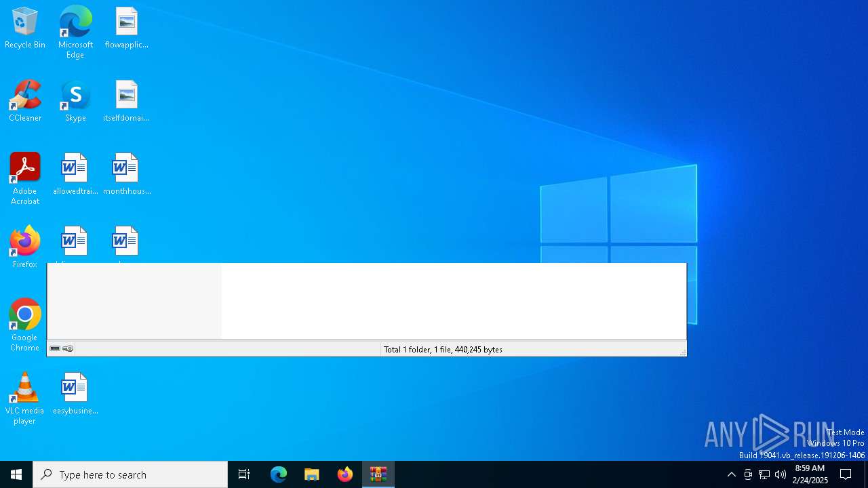Launch Microsoft Edge from the desktop shortcut
Screen dimensions: 868x488
click(x=75, y=32)
